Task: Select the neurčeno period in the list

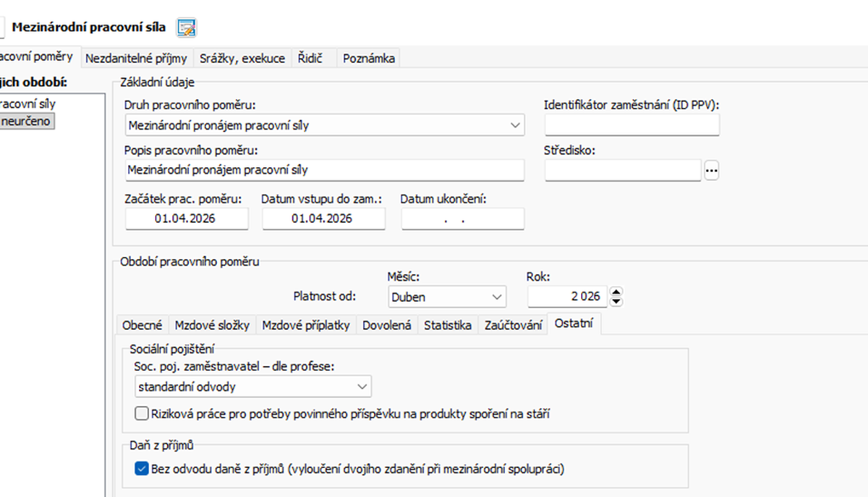Action: [x=26, y=121]
